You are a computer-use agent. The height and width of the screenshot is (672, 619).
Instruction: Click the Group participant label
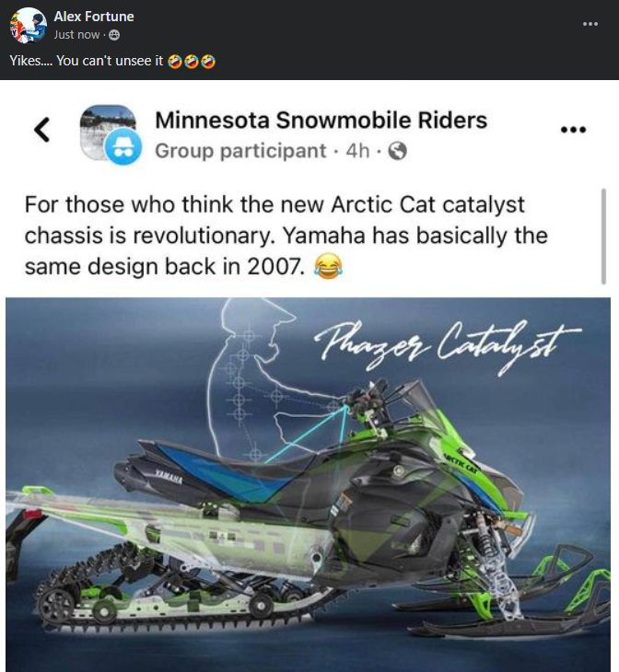click(240, 151)
